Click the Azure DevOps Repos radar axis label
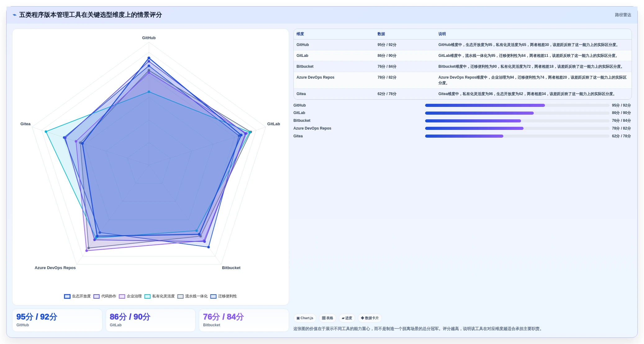 [x=55, y=268]
